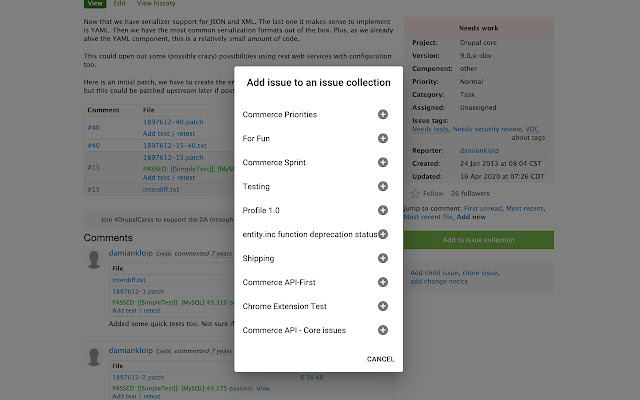This screenshot has width=640, height=400.
Task: Click plus icon next to For Fun
Action: click(x=382, y=138)
